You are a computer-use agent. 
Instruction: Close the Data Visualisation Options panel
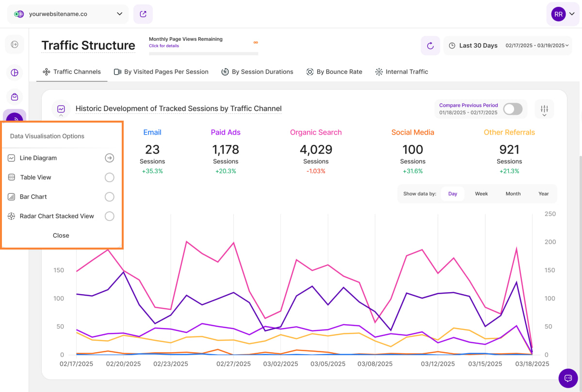(61, 235)
